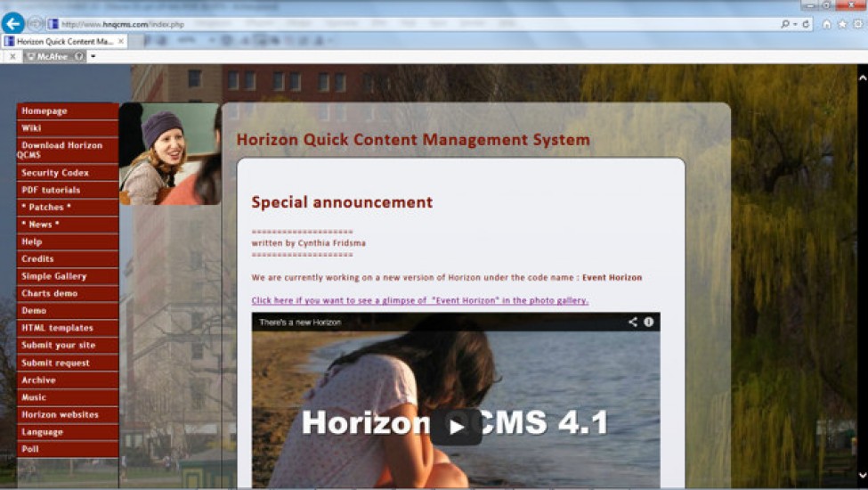The height and width of the screenshot is (490, 868).
Task: Open favorites star icon
Action: (x=842, y=24)
